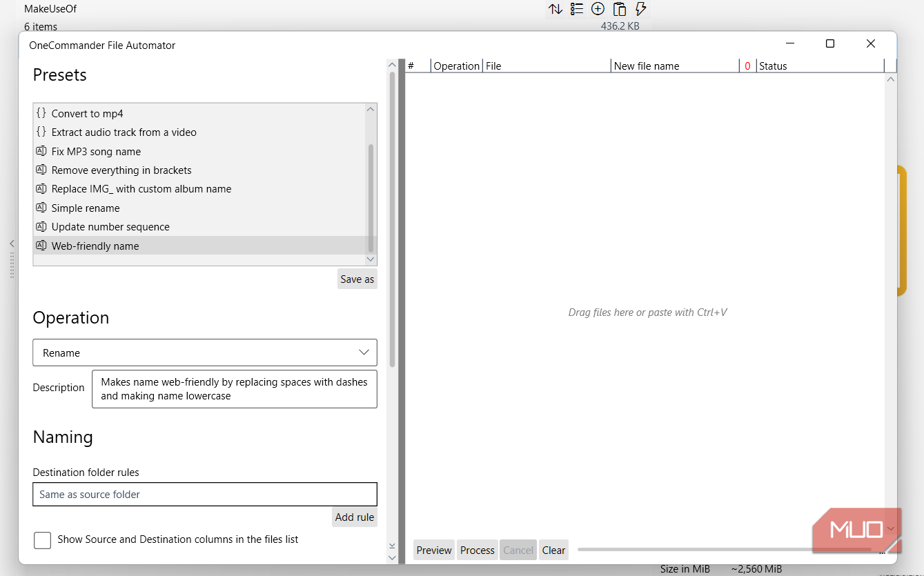The width and height of the screenshot is (924, 576).
Task: Click the rename icon beside Fix MP3 song name
Action: pyautogui.click(x=41, y=151)
